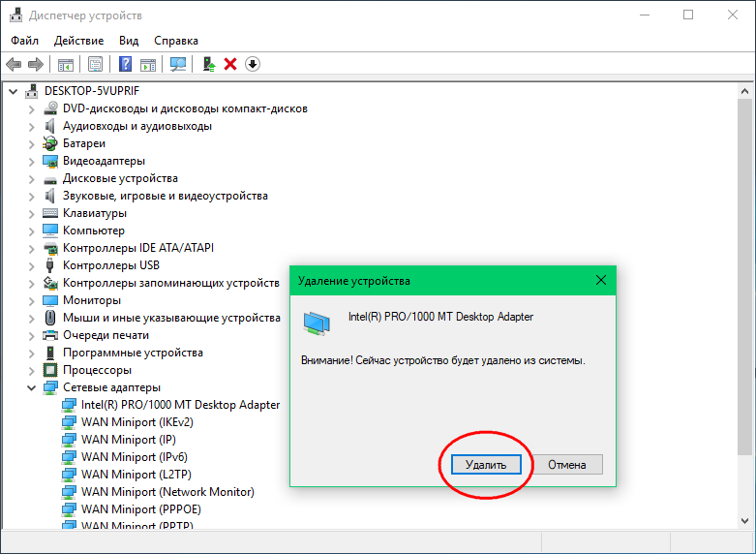Click the Отмена button
The width and height of the screenshot is (756, 554).
pos(567,464)
